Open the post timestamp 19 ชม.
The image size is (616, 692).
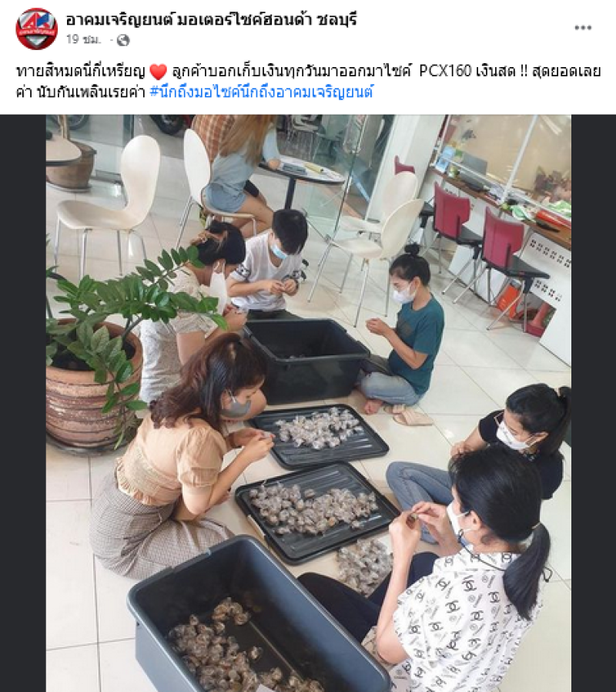(83, 40)
